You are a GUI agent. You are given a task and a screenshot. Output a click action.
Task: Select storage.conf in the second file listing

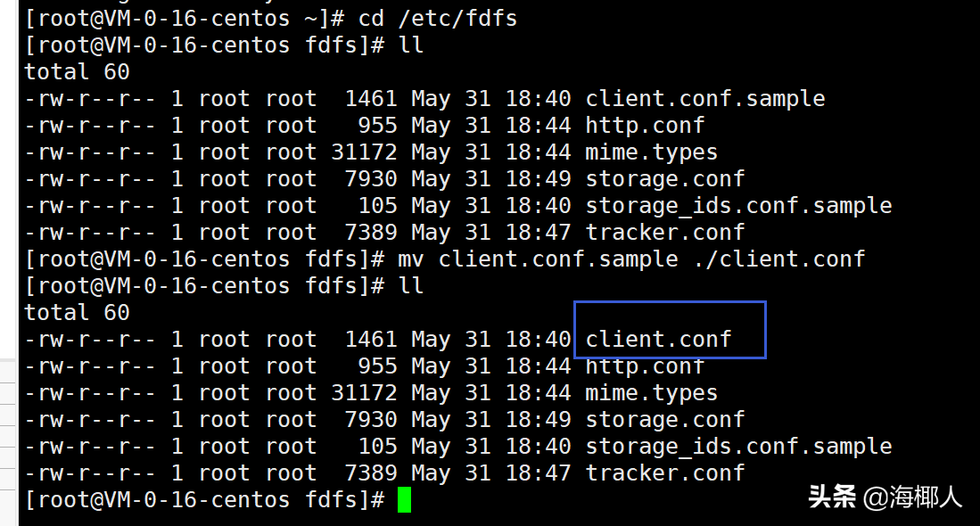[x=664, y=420]
